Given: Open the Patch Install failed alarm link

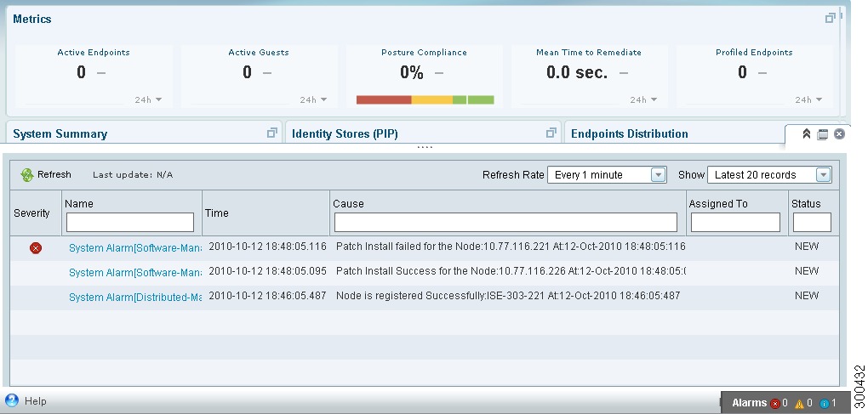Looking at the screenshot, I should pos(135,248).
